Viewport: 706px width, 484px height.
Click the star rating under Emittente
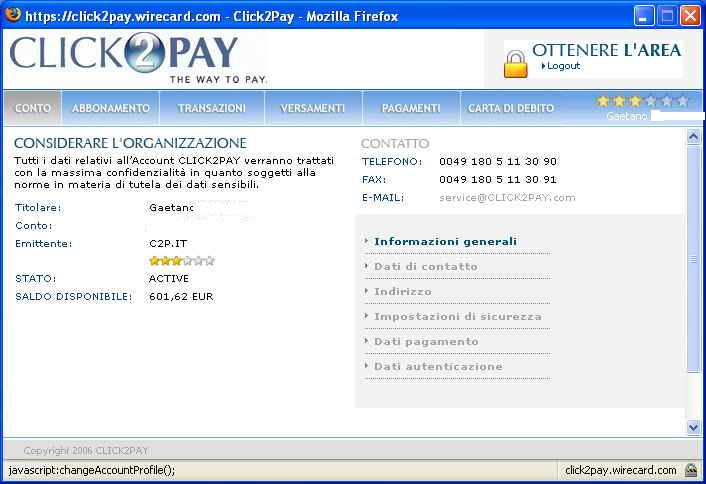[181, 261]
